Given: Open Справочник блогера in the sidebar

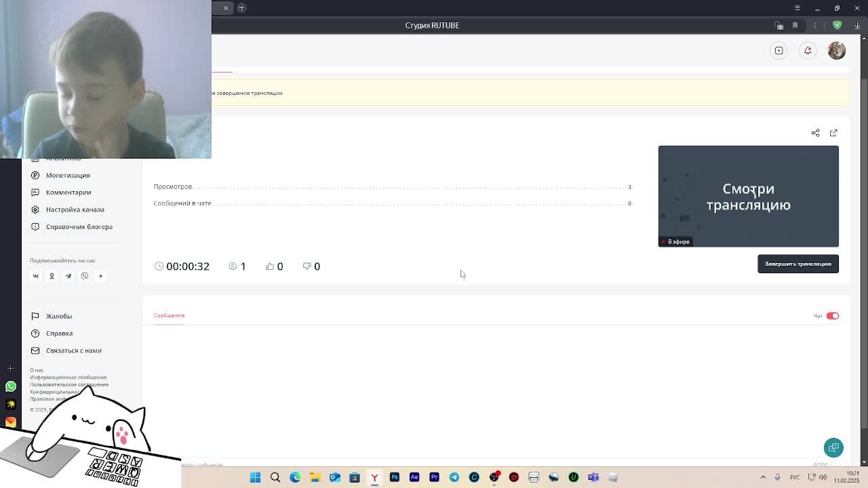Looking at the screenshot, I should tap(79, 227).
